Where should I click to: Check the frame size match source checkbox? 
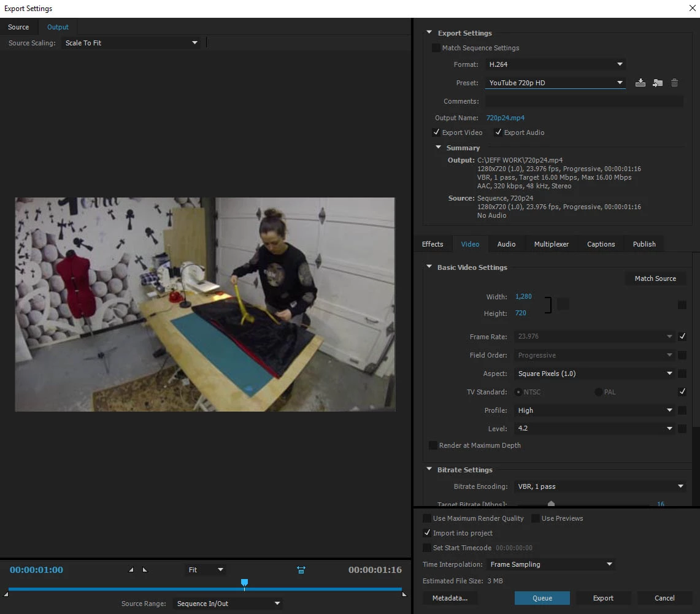coord(682,305)
